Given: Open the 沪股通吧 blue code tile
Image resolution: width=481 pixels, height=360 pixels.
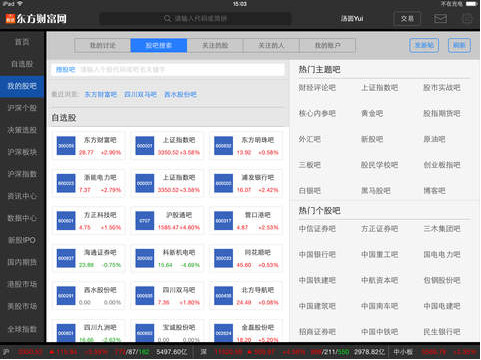Looking at the screenshot, I should tap(145, 221).
